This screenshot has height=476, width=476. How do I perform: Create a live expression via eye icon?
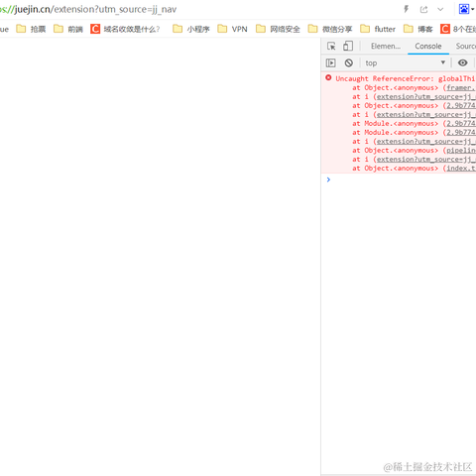coord(463,62)
